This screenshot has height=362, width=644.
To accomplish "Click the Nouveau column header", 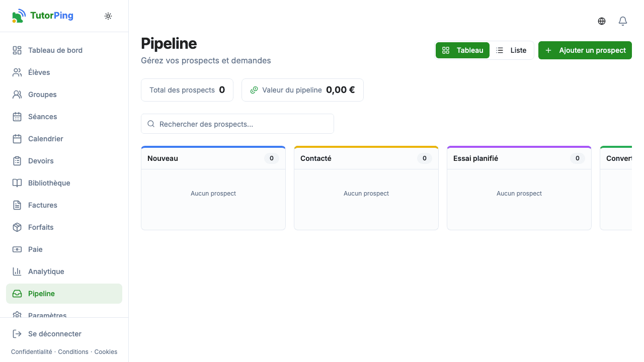I will (213, 158).
